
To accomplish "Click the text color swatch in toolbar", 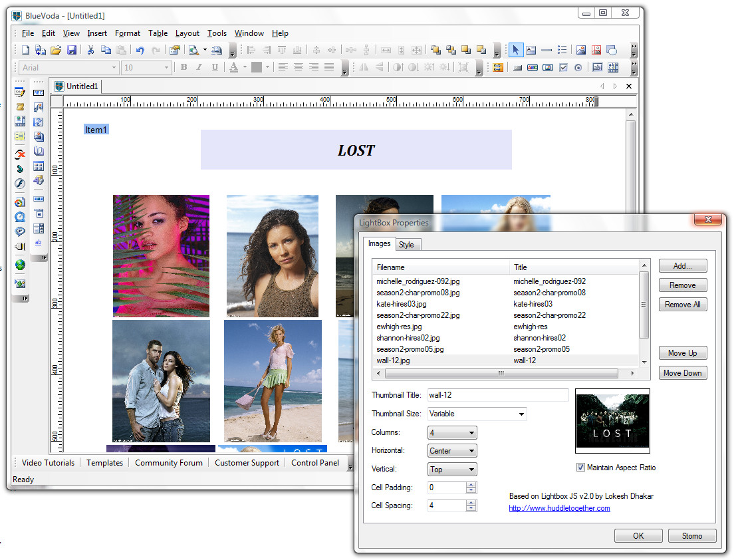I will [x=233, y=67].
